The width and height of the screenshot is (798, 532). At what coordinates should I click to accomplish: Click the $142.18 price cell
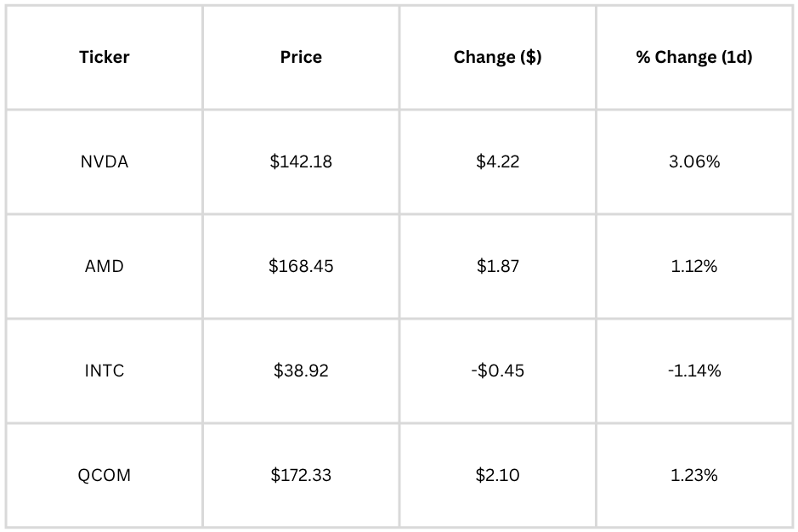[x=301, y=161]
